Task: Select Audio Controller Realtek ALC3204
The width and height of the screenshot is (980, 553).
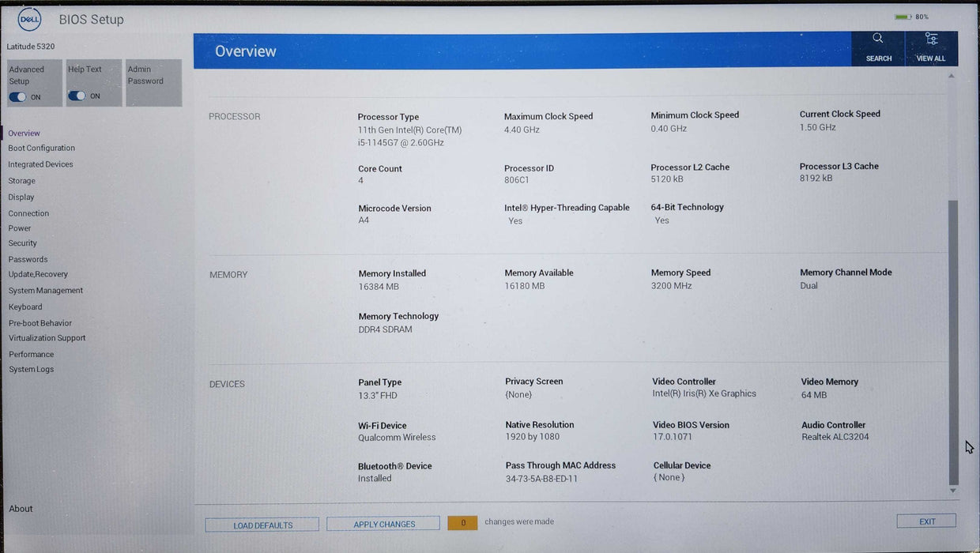Action: tap(835, 437)
